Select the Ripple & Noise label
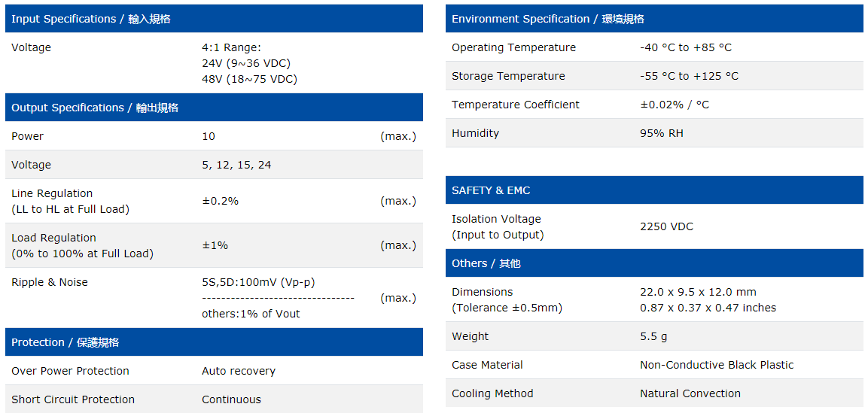The height and width of the screenshot is (413, 868). (50, 282)
